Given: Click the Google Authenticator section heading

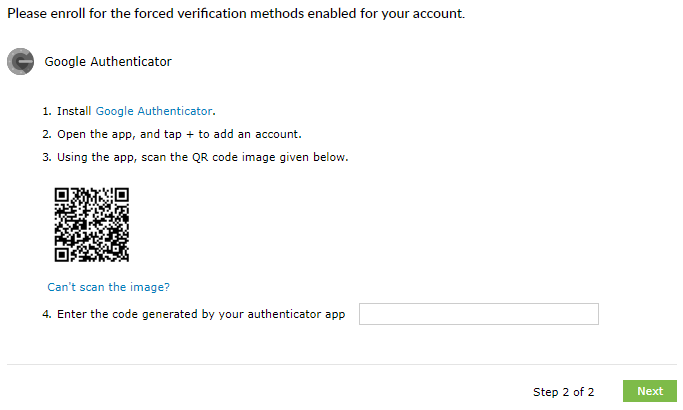Looking at the screenshot, I should click(x=108, y=62).
